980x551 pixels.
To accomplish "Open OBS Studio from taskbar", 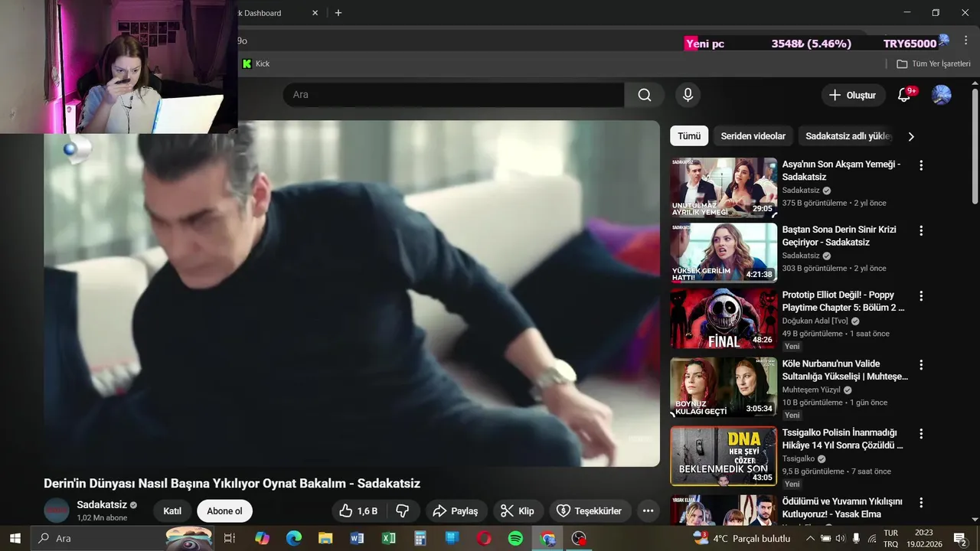I will [579, 538].
